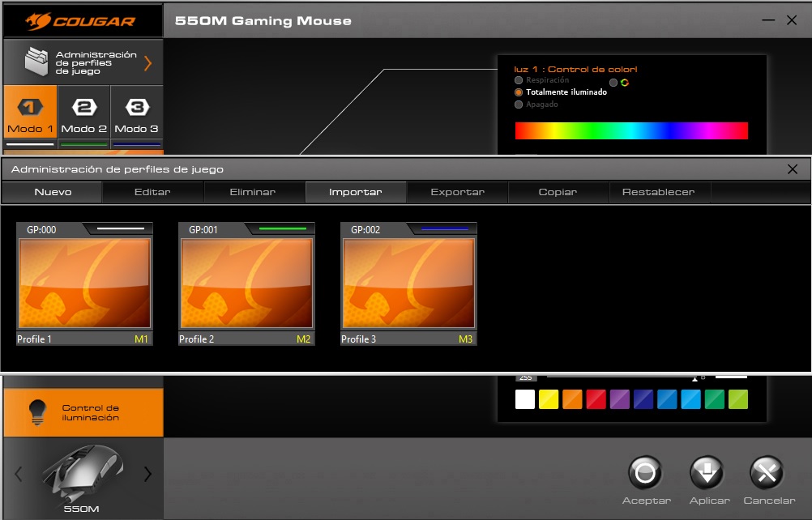Select the Respiración lighting option
Viewport: 812px width, 520px height.
coord(519,80)
